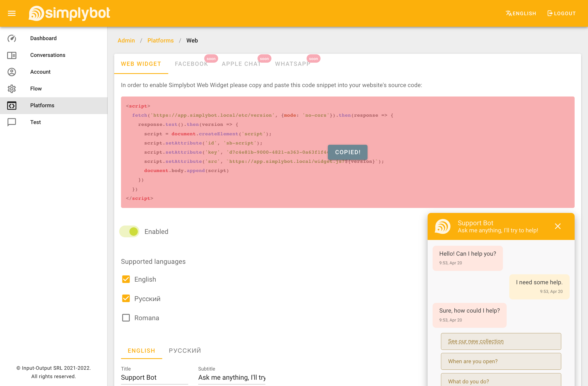Click the LOGOUT button
This screenshot has width=588, height=386.
[561, 13]
